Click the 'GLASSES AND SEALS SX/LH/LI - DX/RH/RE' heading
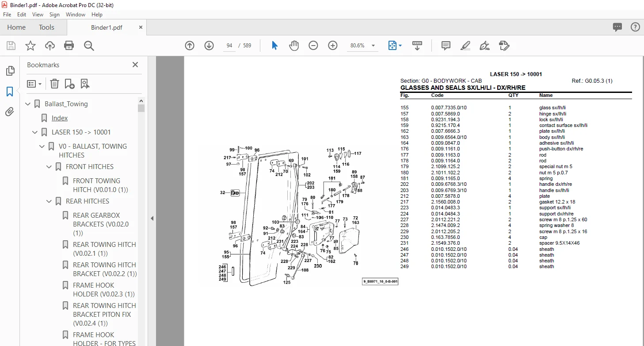The width and height of the screenshot is (644, 346). point(463,88)
